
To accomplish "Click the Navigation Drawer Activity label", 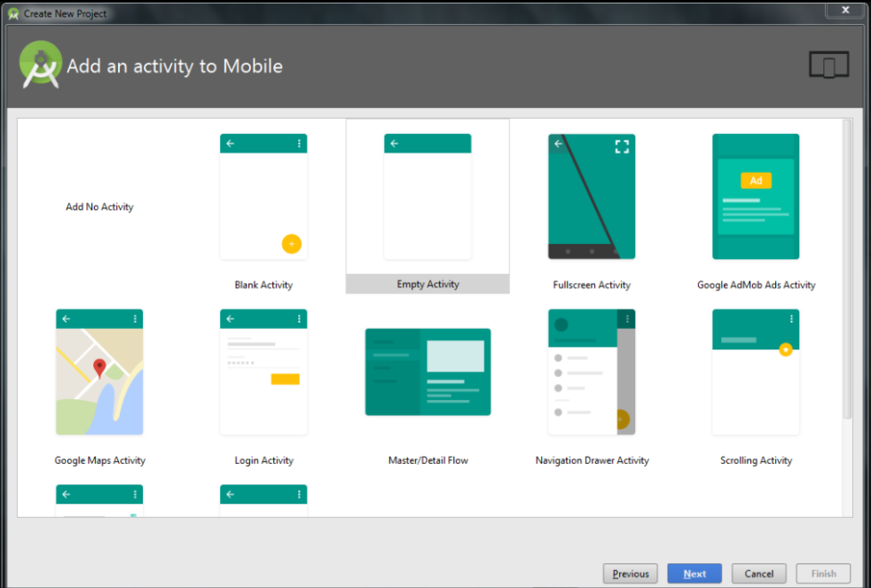I will [592, 460].
